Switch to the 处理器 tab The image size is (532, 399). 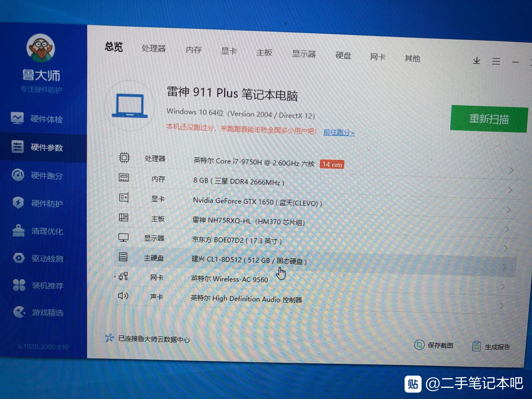[153, 48]
